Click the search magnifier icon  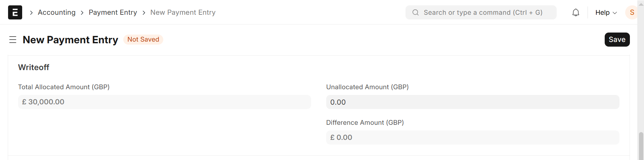pos(416,12)
